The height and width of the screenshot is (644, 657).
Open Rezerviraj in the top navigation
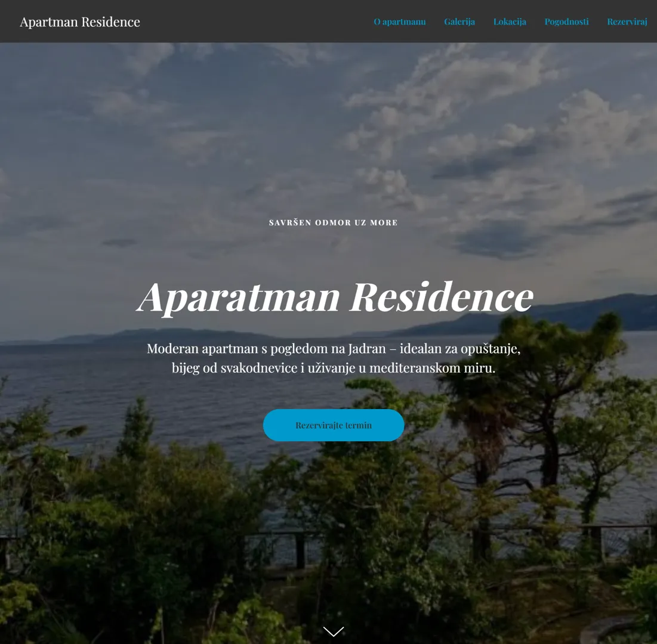[627, 21]
